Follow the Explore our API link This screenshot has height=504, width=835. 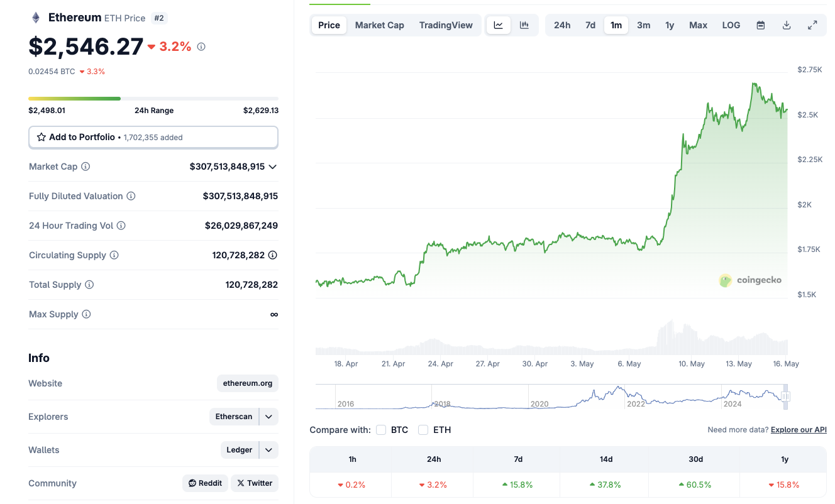pyautogui.click(x=799, y=430)
